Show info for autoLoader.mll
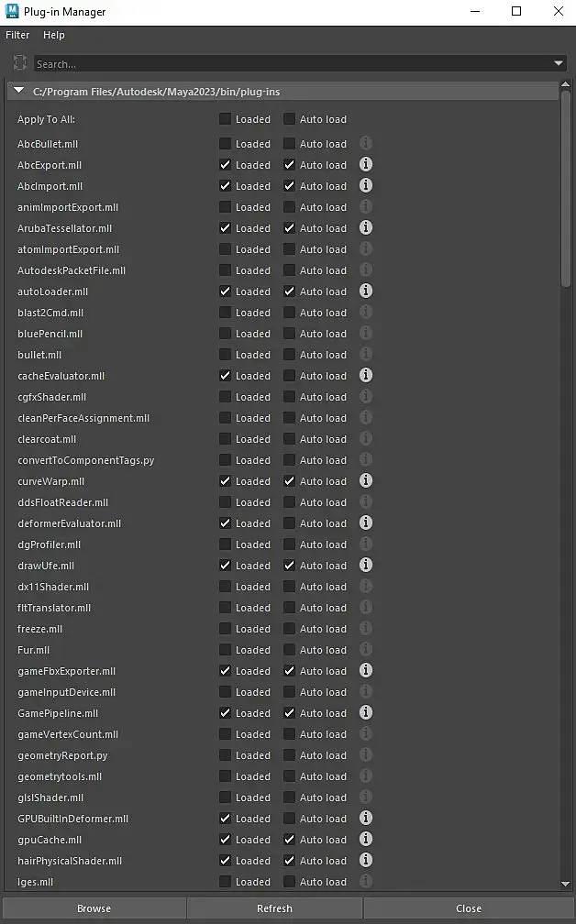 click(365, 291)
